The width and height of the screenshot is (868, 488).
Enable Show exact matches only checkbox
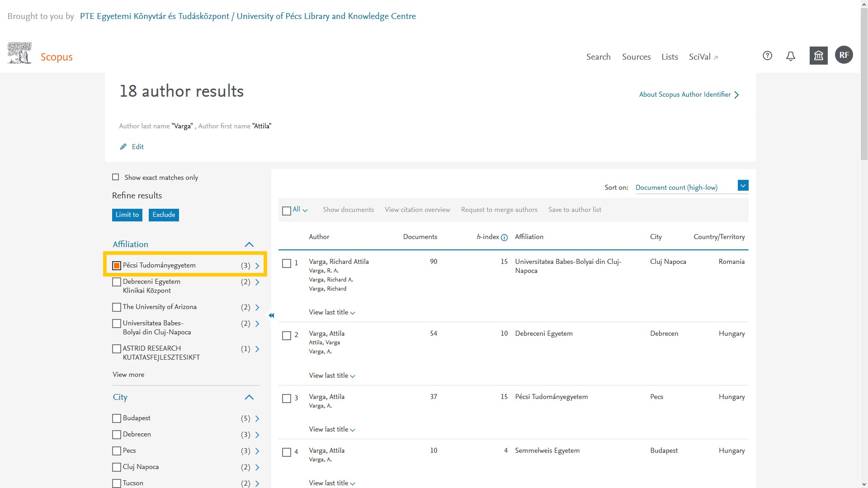click(116, 177)
